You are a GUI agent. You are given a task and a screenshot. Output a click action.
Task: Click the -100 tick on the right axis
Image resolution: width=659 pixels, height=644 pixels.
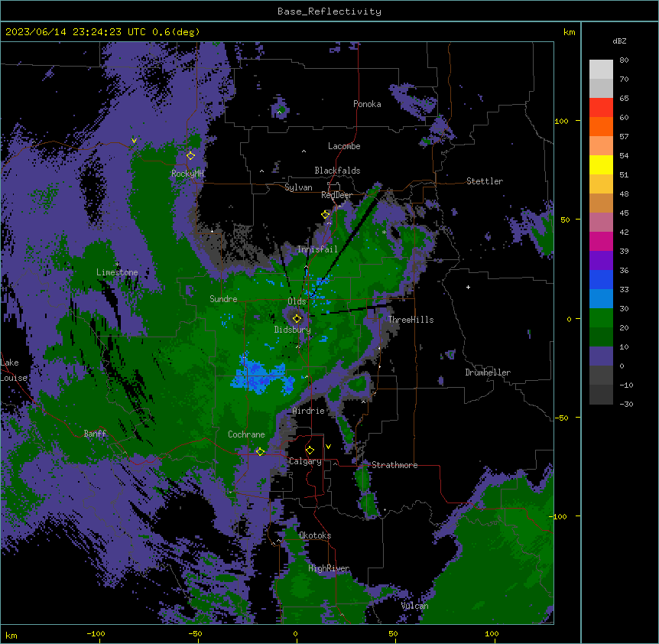pyautogui.click(x=559, y=516)
